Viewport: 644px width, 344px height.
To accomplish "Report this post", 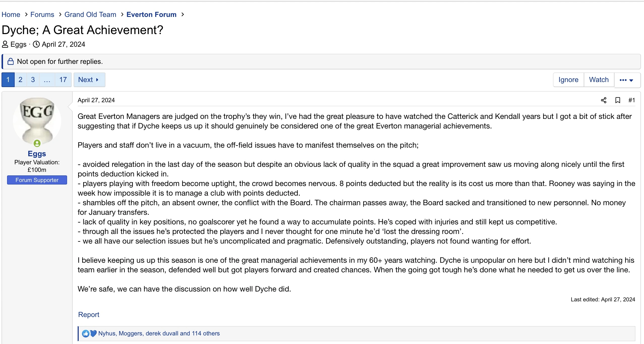I will pos(89,314).
